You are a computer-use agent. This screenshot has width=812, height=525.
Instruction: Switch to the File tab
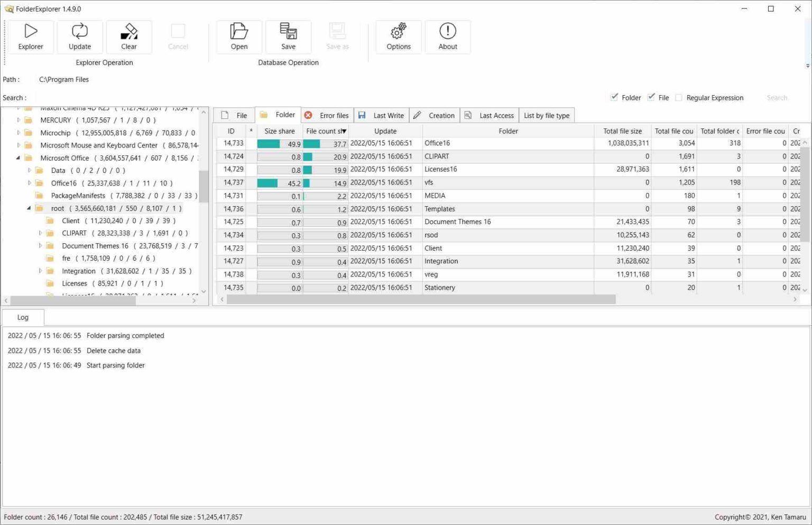point(234,115)
